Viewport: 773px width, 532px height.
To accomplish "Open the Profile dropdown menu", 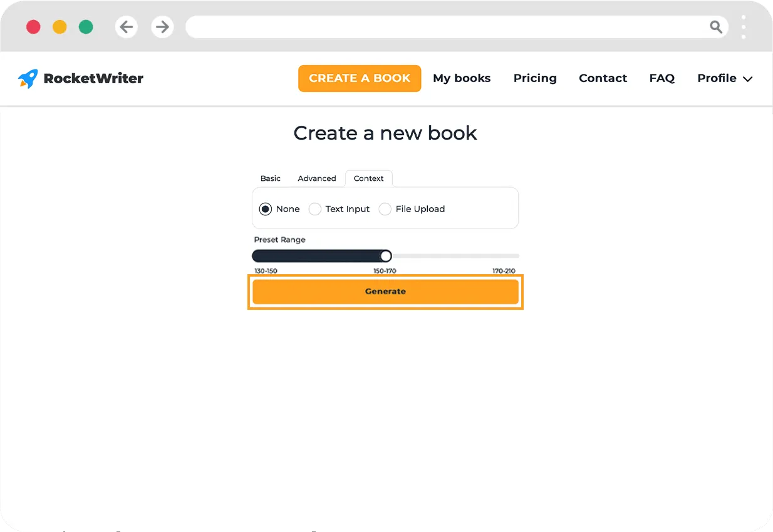I will [x=724, y=78].
